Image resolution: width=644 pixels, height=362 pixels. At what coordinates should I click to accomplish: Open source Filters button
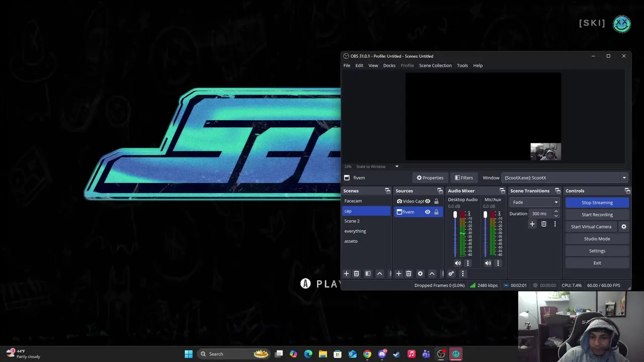point(464,177)
